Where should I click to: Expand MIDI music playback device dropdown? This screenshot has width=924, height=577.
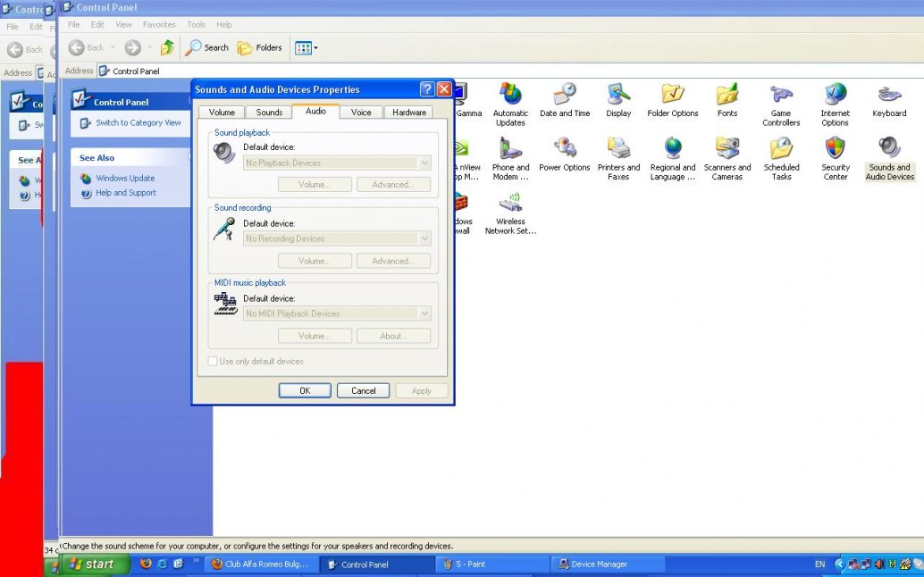point(424,314)
